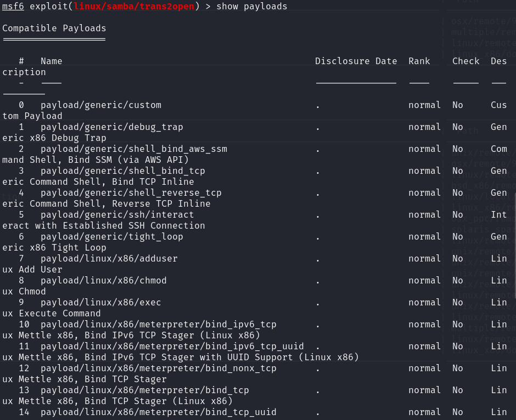
Task: Click 'payload/generic/ssh/interact' entry
Action: tap(117, 215)
